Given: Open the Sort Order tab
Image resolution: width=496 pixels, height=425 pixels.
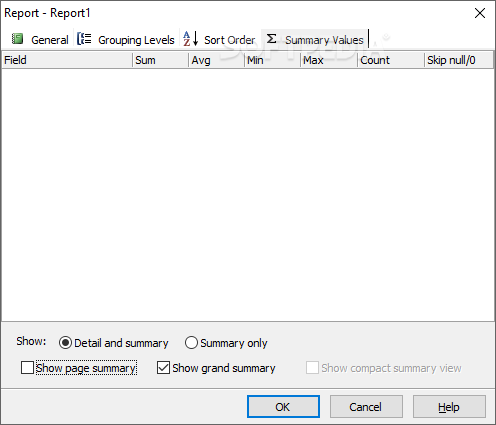Looking at the screenshot, I should (x=219, y=40).
